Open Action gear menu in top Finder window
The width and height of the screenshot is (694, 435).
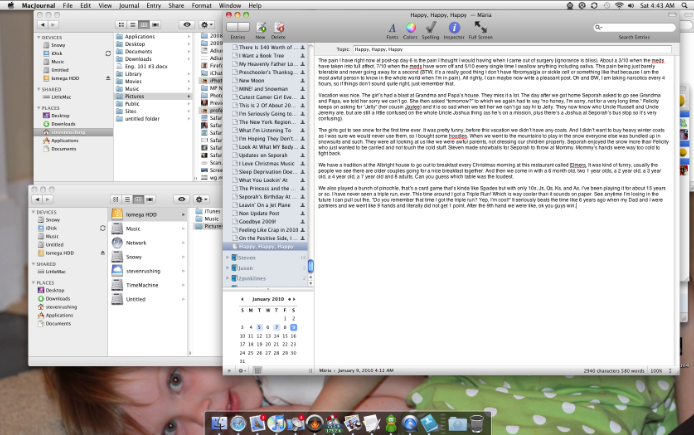pyautogui.click(x=206, y=25)
